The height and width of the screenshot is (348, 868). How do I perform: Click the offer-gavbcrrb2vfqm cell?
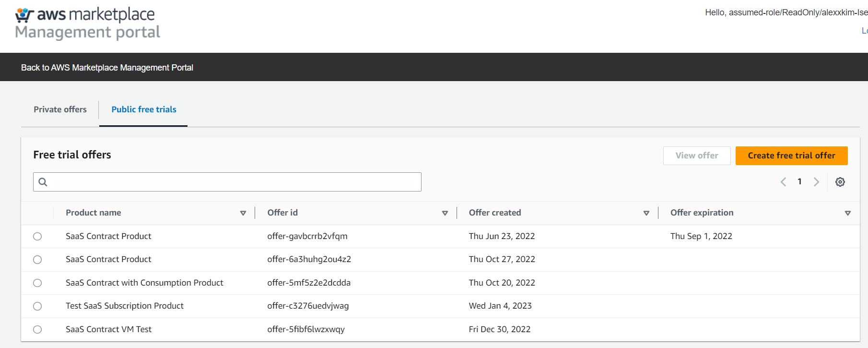click(x=307, y=236)
